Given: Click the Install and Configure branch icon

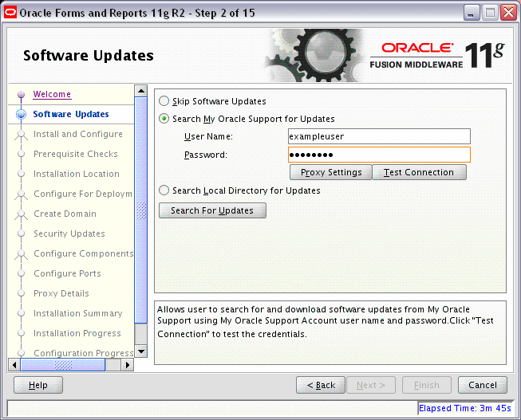Looking at the screenshot, I should point(22,135).
